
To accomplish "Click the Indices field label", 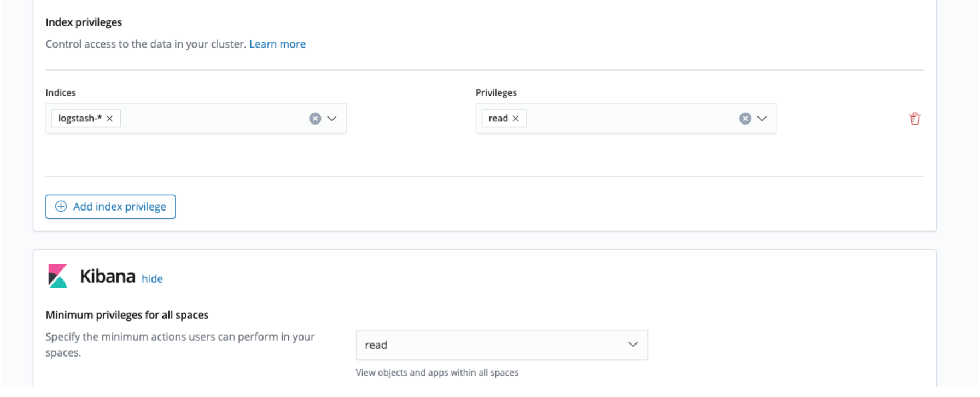I will (61, 93).
